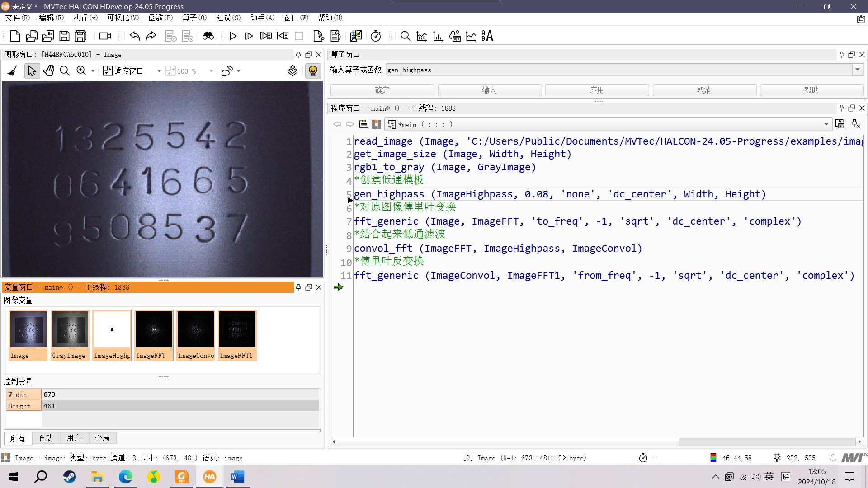868x488 pixels.
Task: Open the OCR training file browser icon
Action: click(x=487, y=36)
